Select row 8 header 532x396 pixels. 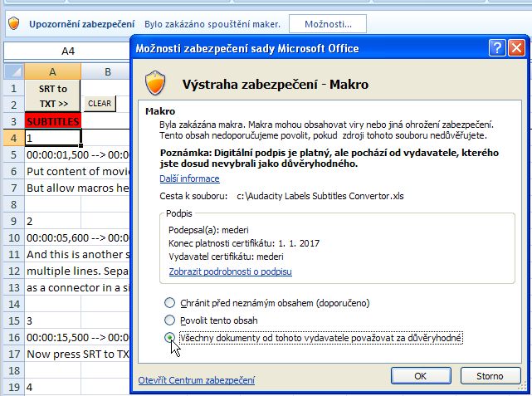[14, 204]
